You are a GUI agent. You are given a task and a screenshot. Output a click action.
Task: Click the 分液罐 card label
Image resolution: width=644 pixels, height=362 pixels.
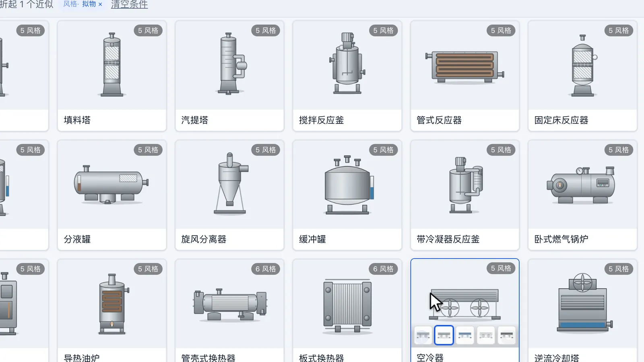77,239
